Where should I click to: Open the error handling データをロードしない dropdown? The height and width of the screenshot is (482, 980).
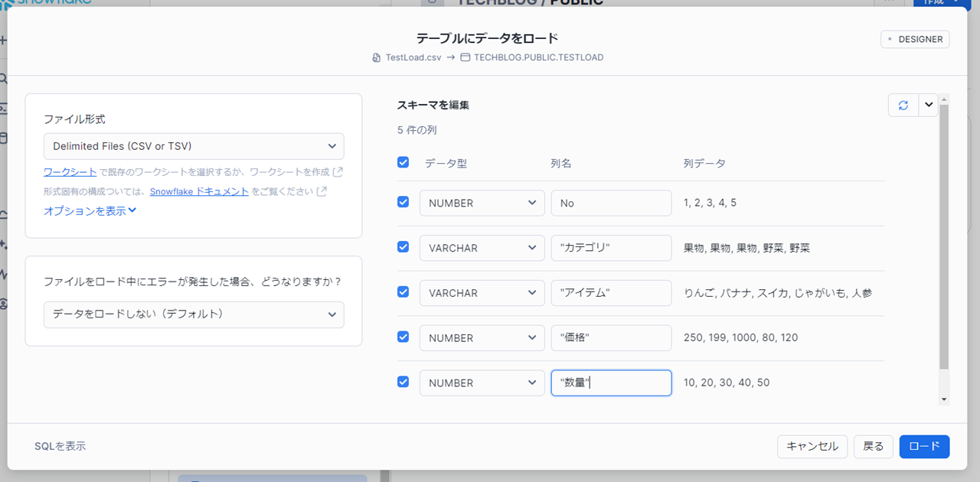[x=194, y=314]
